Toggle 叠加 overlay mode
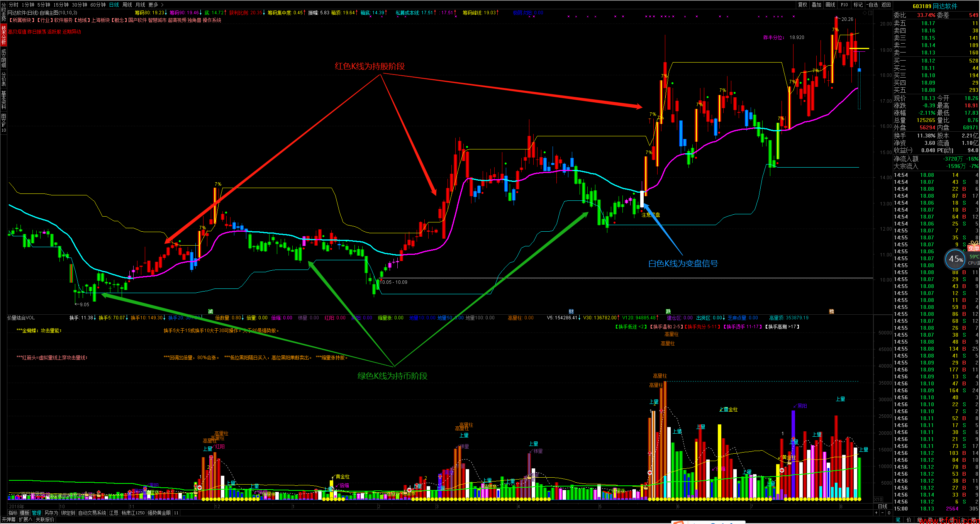 click(x=816, y=5)
